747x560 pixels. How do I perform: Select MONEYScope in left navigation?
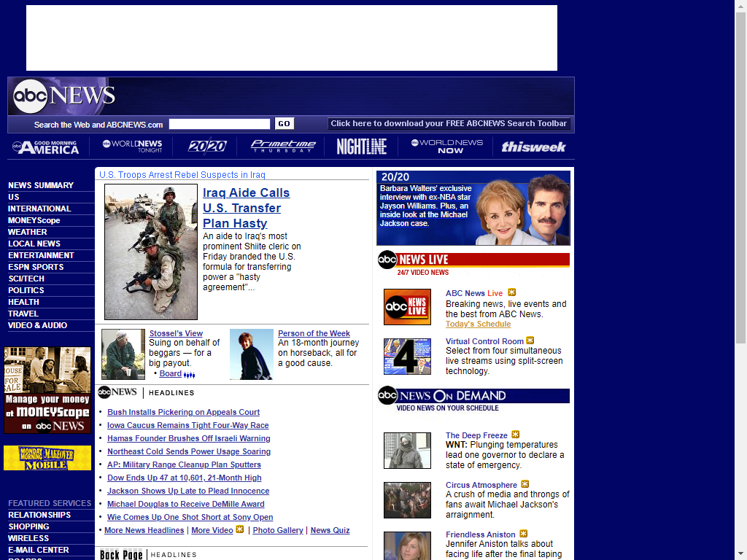point(34,220)
